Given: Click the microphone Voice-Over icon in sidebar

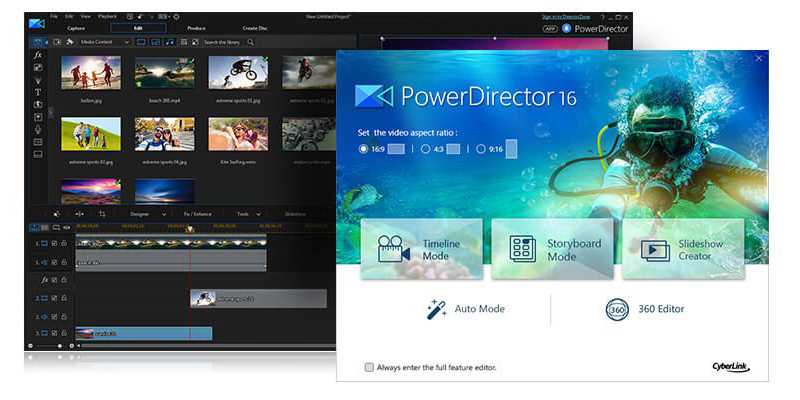Looking at the screenshot, I should pos(38,129).
